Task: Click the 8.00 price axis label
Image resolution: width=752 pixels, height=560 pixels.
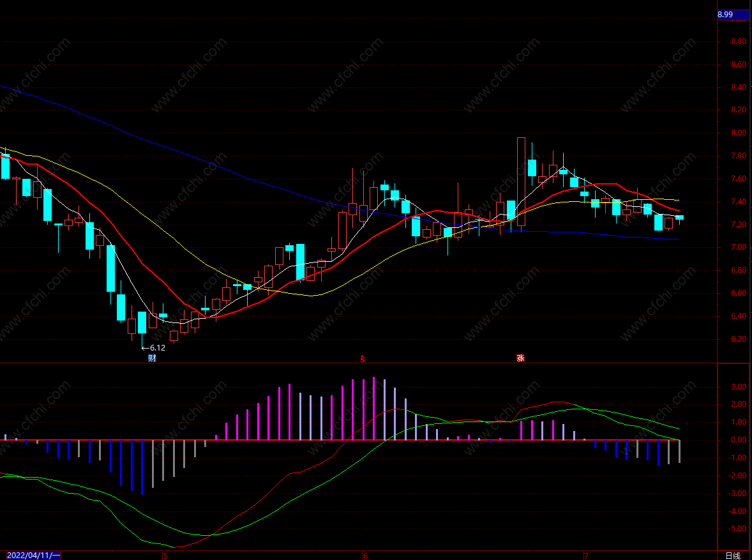Action: point(739,133)
